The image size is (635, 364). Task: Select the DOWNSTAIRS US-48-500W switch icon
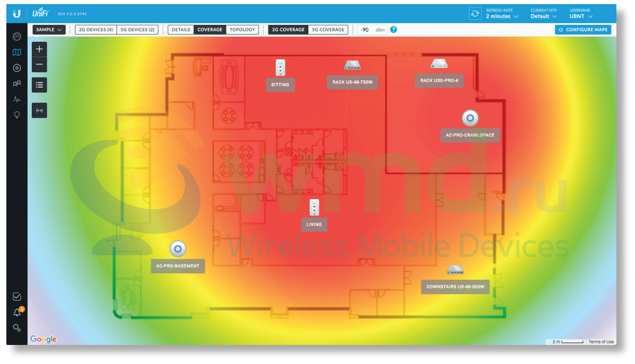coord(455,270)
